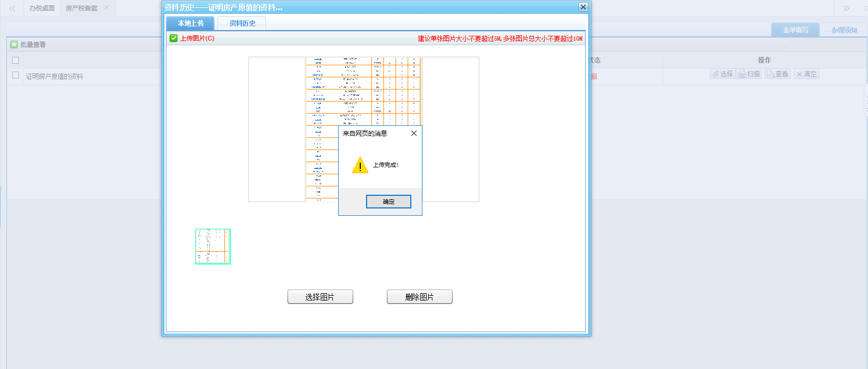The height and width of the screenshot is (369, 868).
Task: Close the 房产税备案 tab
Action: coord(106,8)
